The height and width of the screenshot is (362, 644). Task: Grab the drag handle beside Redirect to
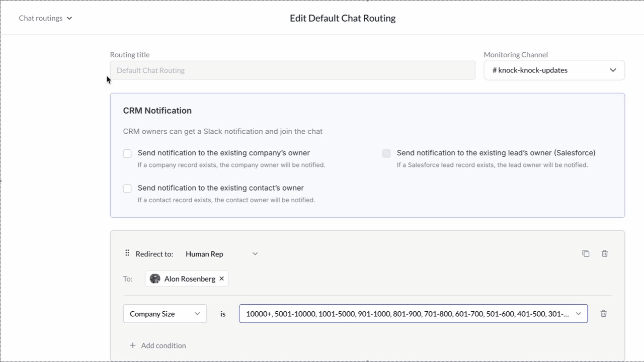127,253
